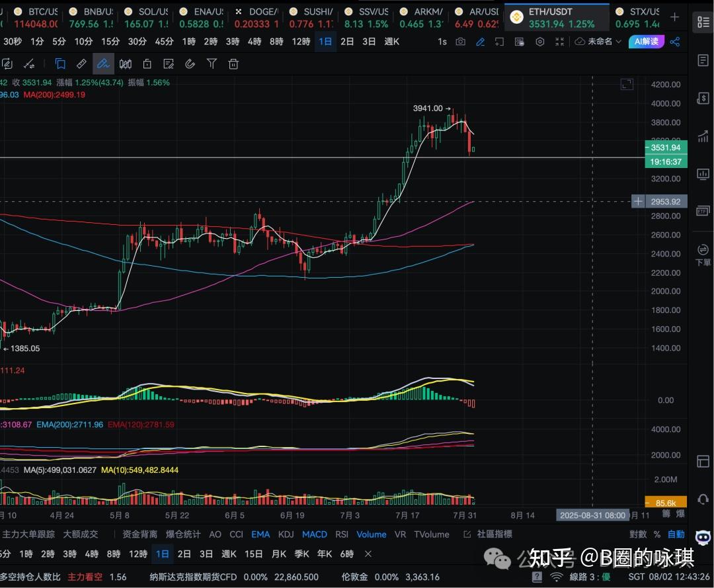Viewport: 714px width, 588px height.
Task: Click the 線路 3 line selector
Action: point(590,577)
